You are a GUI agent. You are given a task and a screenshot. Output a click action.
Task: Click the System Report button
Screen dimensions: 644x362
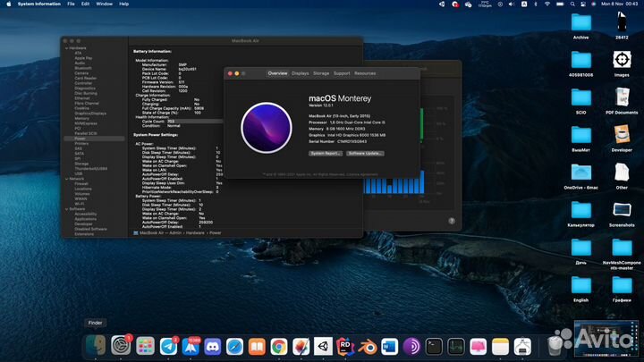[326, 154]
